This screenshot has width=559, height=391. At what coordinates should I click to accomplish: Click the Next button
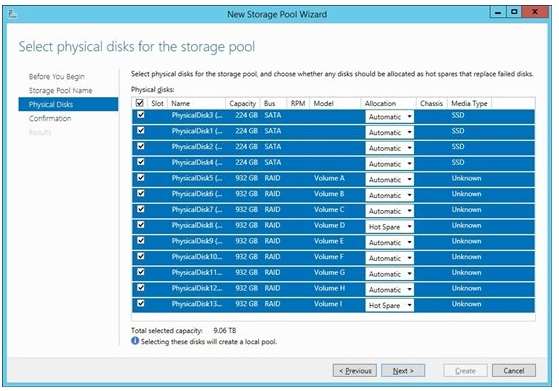[403, 371]
